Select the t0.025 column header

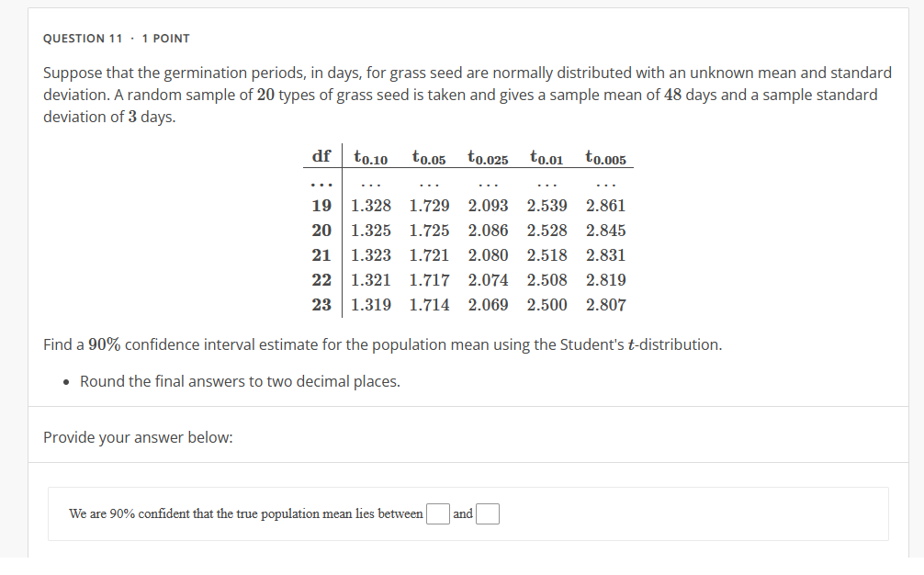pyautogui.click(x=487, y=157)
